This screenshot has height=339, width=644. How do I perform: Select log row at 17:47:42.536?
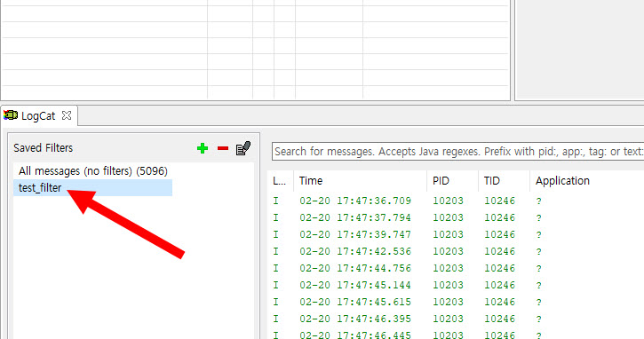[456, 251]
